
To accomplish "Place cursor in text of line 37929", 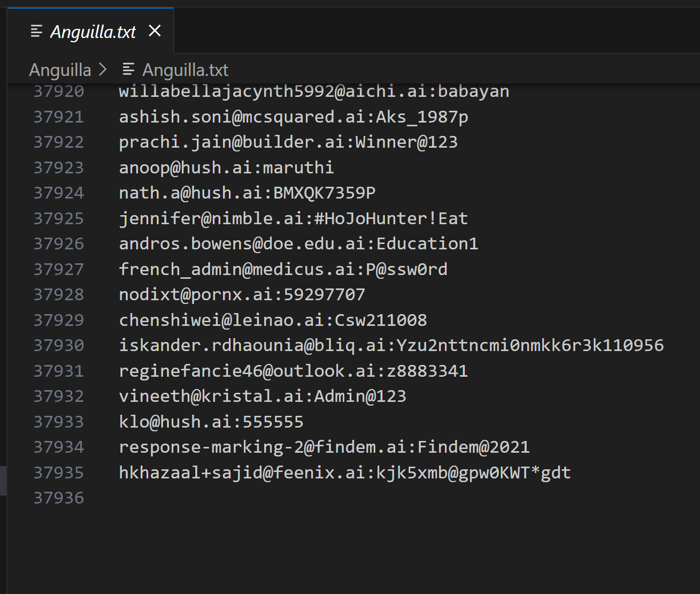I will [273, 320].
